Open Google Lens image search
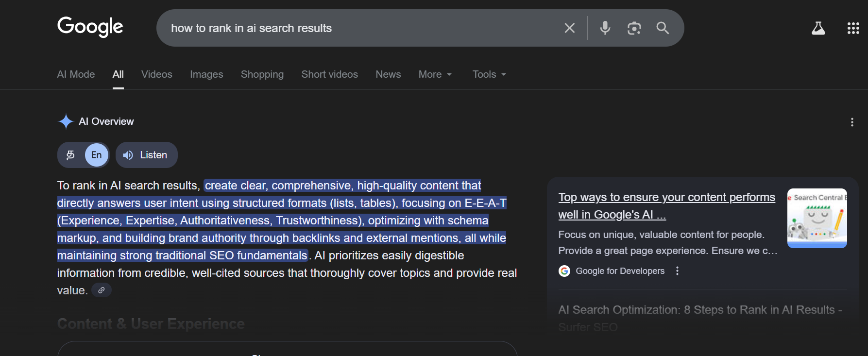This screenshot has width=868, height=356. 634,28
